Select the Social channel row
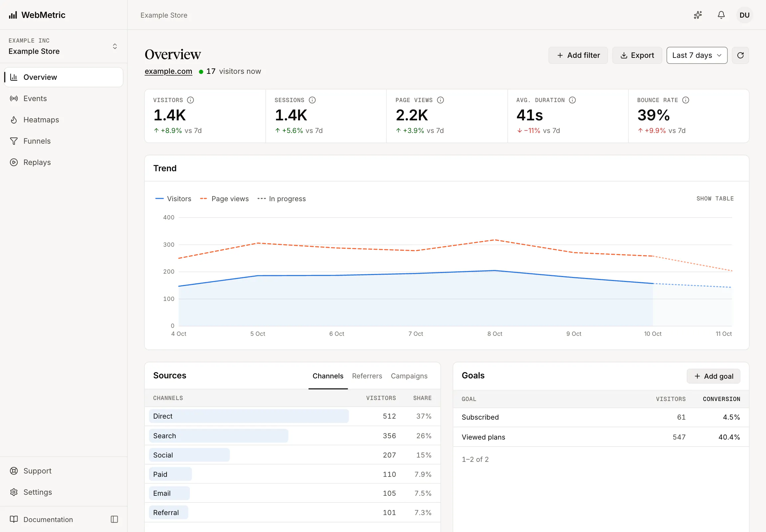766x532 pixels. click(x=292, y=455)
